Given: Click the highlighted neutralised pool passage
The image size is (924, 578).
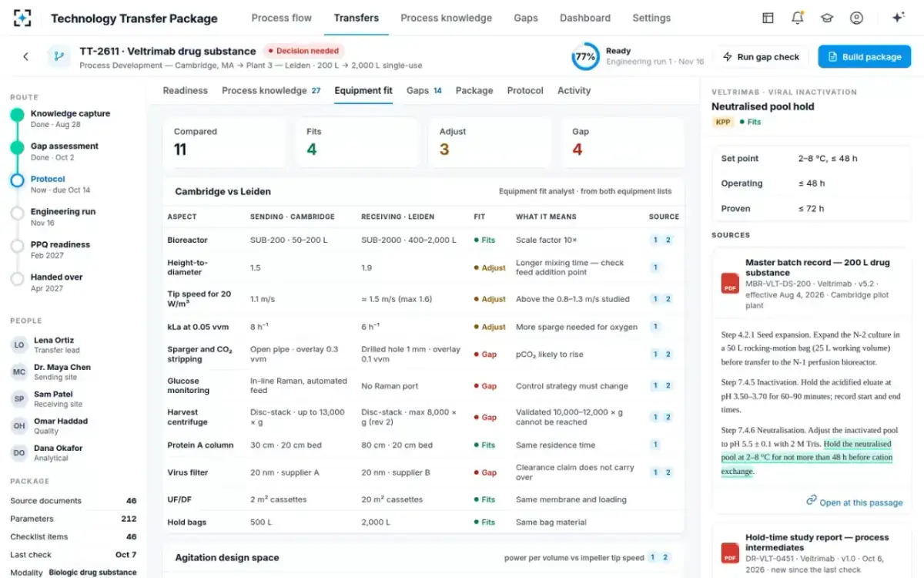Looking at the screenshot, I should pos(807,458).
